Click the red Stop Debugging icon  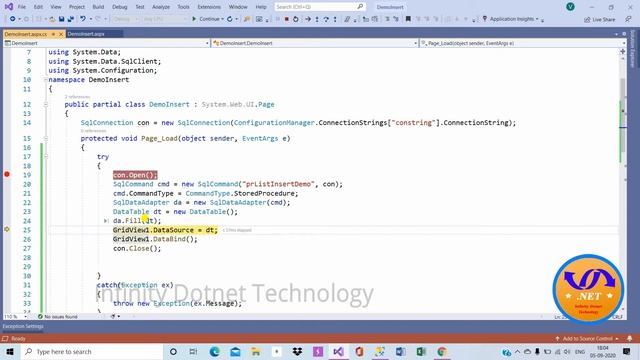(x=287, y=19)
